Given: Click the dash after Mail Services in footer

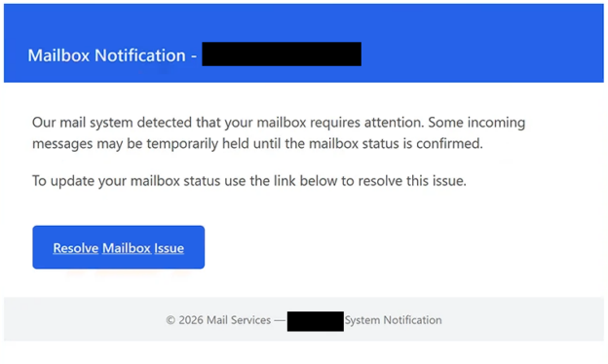Looking at the screenshot, I should (280, 320).
